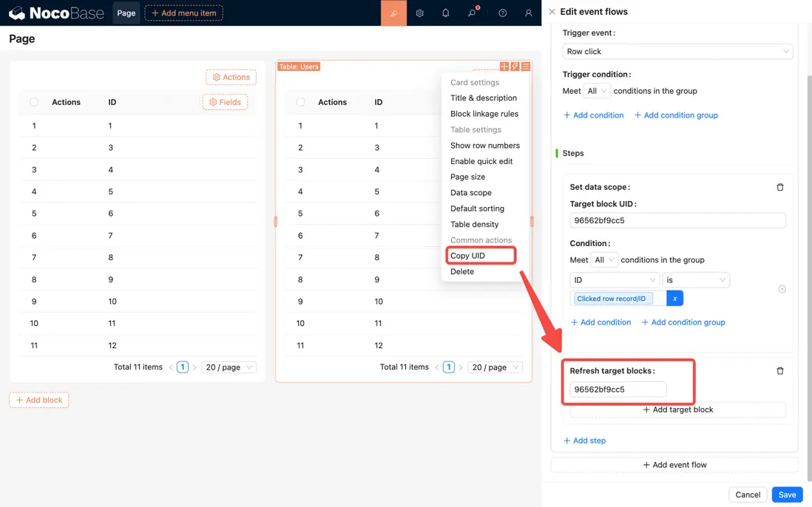Click the Cancel button

748,494
